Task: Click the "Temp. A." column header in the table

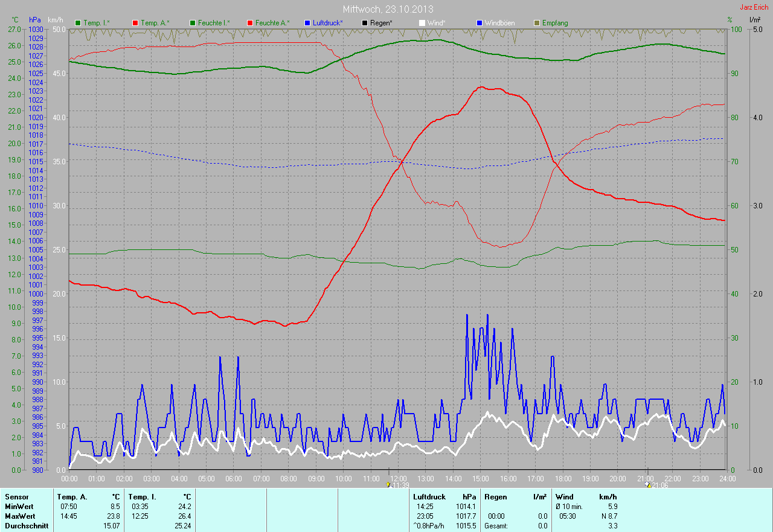Action: [72, 497]
